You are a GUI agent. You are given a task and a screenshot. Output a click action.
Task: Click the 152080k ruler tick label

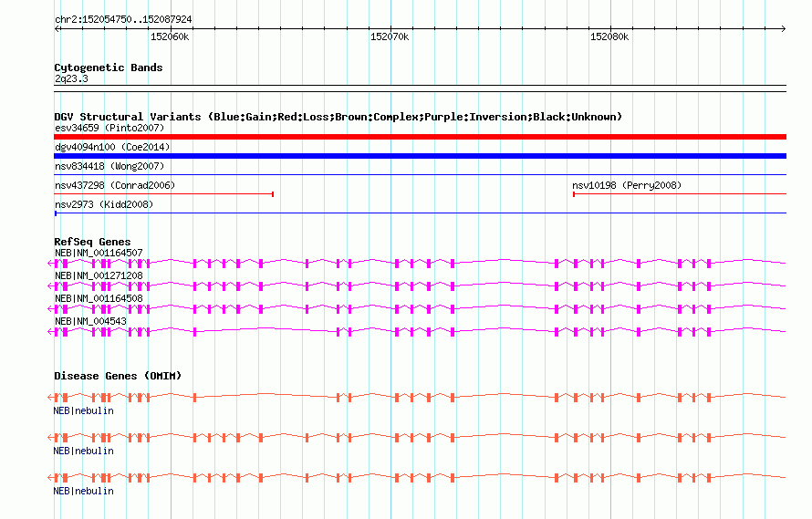pos(609,36)
